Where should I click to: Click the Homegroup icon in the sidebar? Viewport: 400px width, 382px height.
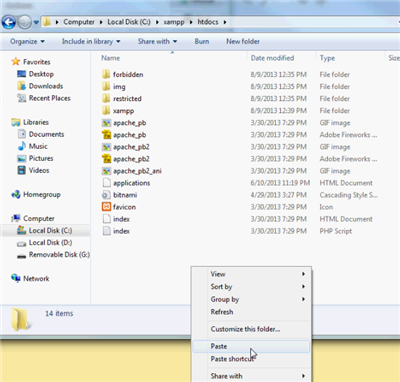(16, 194)
